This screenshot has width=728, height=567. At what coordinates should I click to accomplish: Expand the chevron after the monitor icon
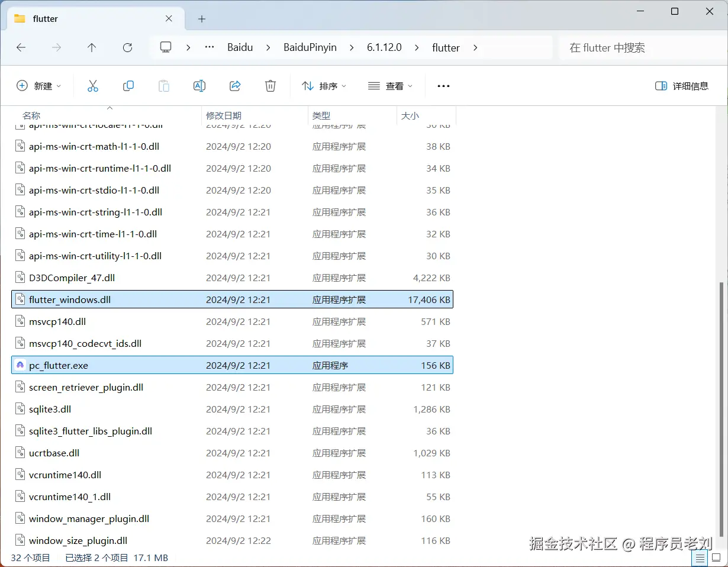tap(188, 47)
